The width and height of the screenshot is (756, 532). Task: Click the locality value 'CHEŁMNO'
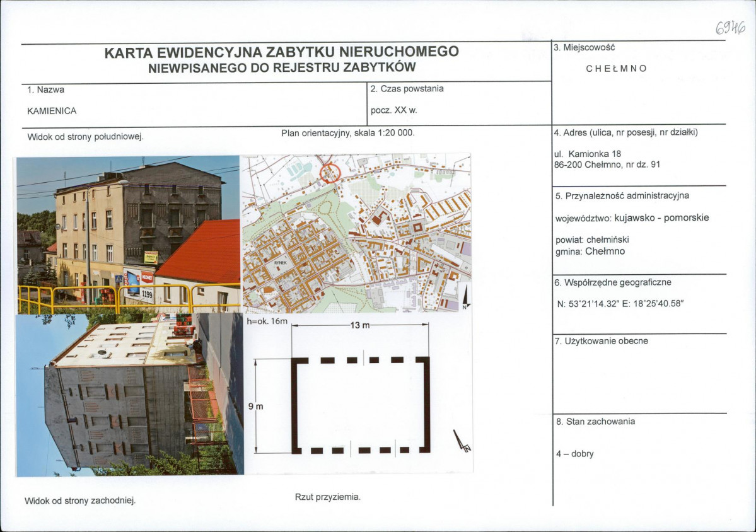click(616, 69)
